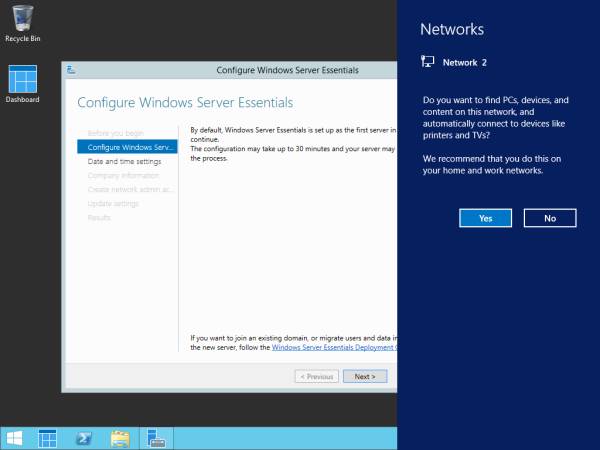The image size is (600, 450).
Task: Click the wizard window title bar icon
Action: [71, 70]
